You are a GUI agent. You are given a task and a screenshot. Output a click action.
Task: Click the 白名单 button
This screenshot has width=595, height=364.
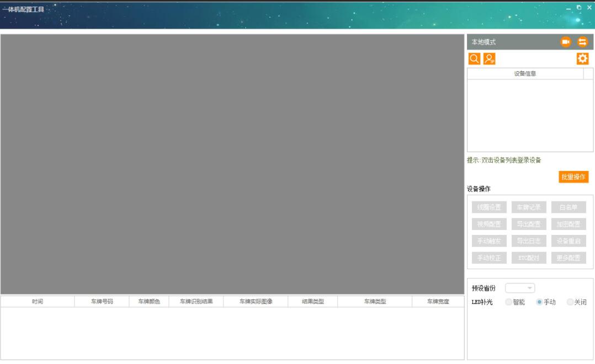[x=569, y=207]
